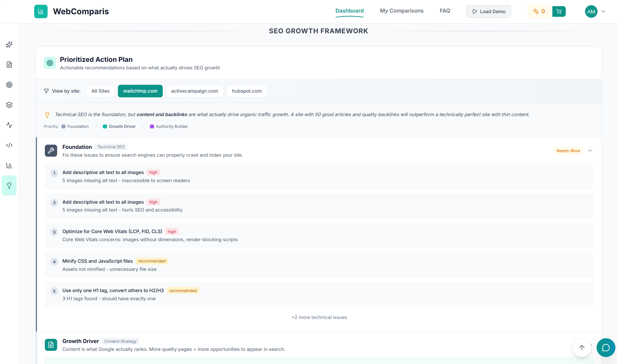Collapse the Foundation section chevron
Viewport: 617px width, 364px height.
[x=590, y=151]
